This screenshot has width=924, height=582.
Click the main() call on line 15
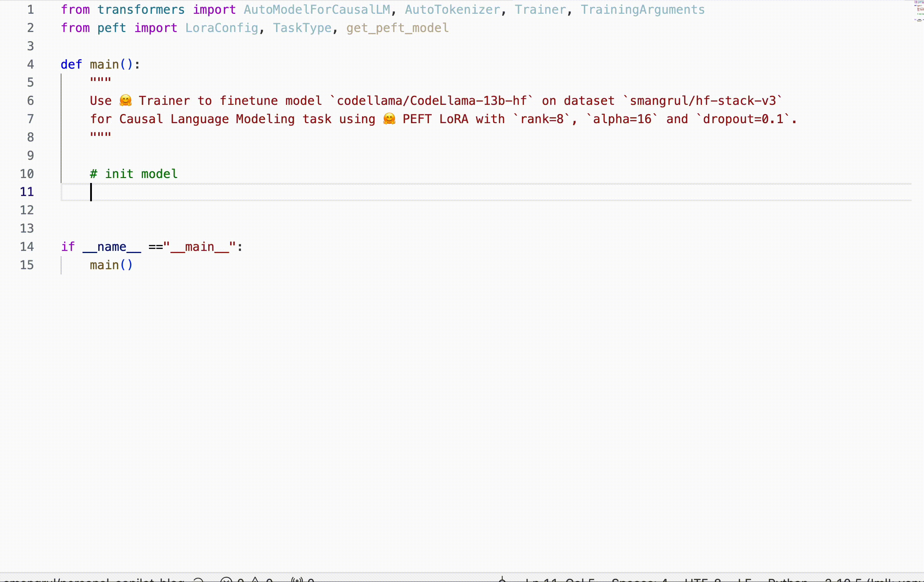tap(111, 265)
